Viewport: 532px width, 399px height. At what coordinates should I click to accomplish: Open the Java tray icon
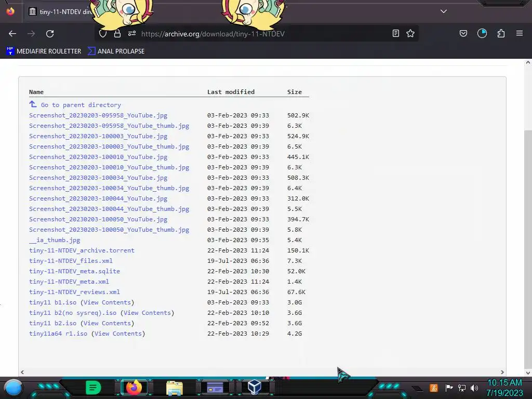(434, 388)
